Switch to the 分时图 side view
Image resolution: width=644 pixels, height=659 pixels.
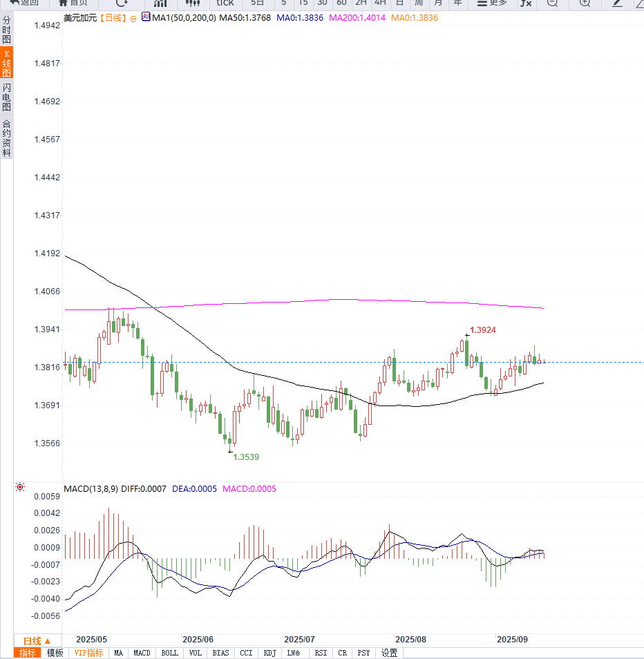[7, 30]
